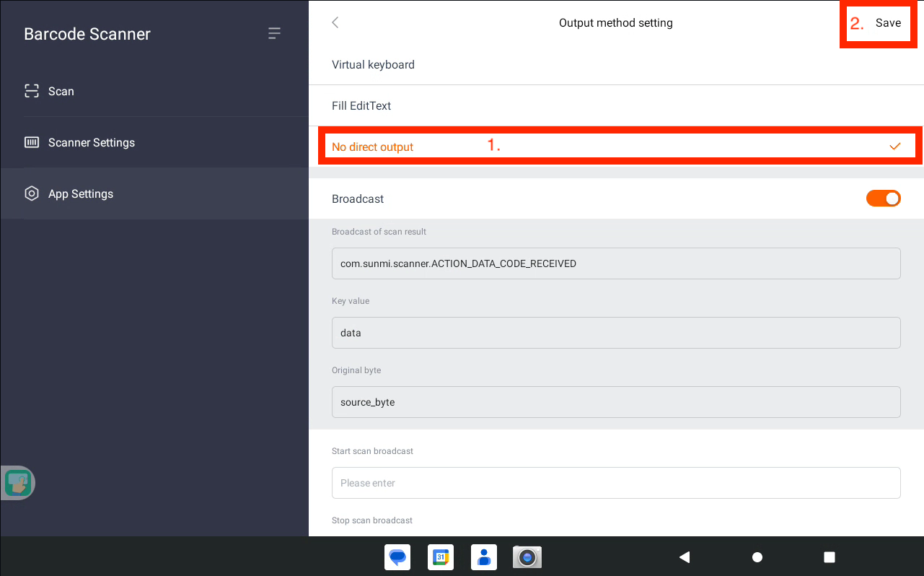Launch the Camera app from taskbar
The width and height of the screenshot is (924, 576).
[x=527, y=557]
